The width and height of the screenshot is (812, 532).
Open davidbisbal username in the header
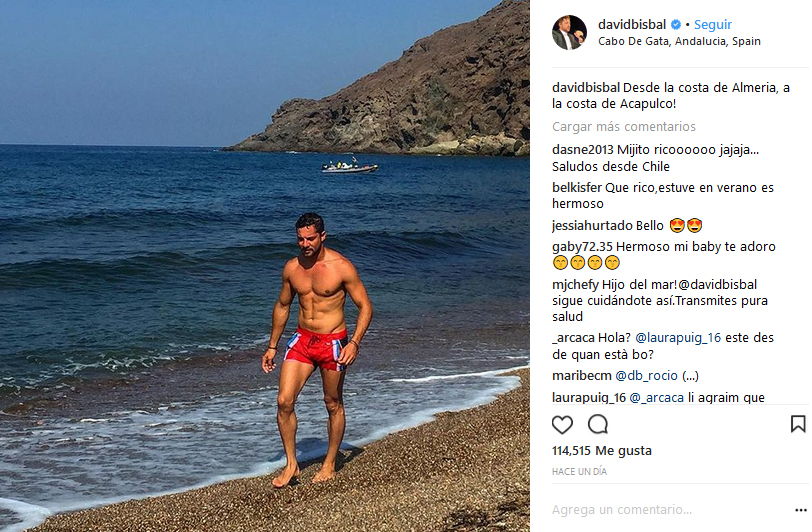point(632,24)
